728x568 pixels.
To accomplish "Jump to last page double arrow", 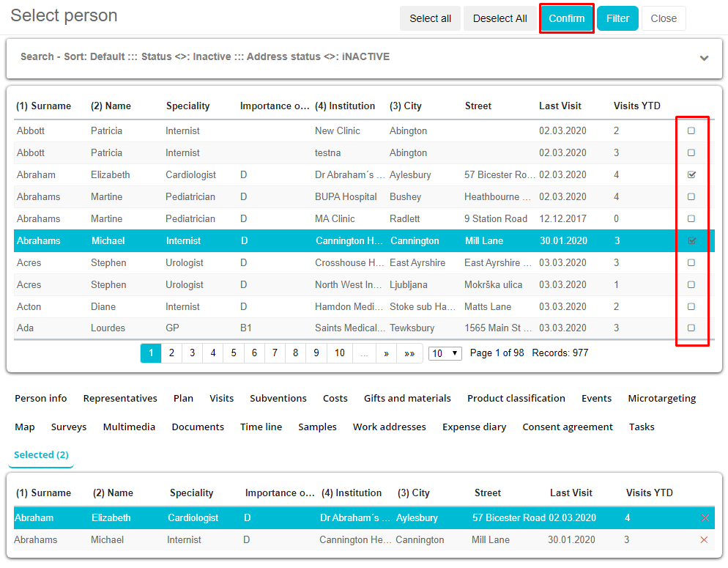I will point(409,353).
